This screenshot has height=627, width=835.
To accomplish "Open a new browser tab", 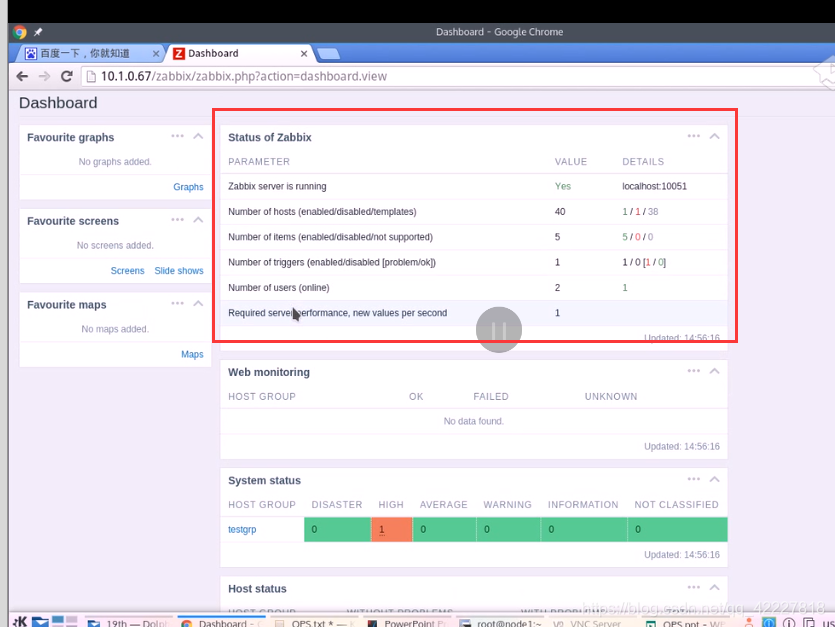I will tap(328, 53).
